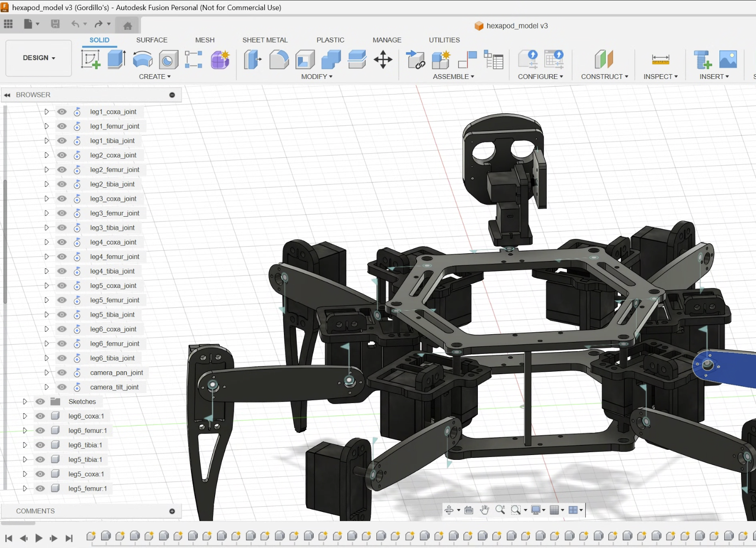Open the Home tab icon
Screen dimensions: 756x548
tap(128, 26)
